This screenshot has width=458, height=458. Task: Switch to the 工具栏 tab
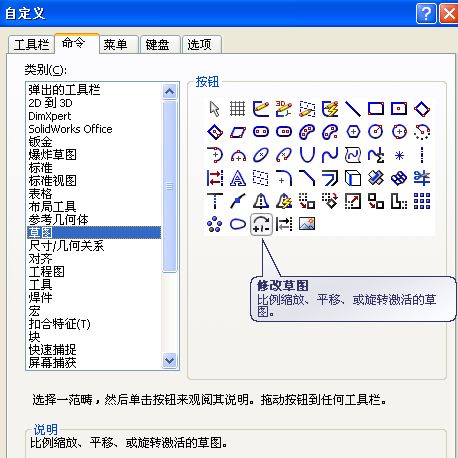click(31, 44)
